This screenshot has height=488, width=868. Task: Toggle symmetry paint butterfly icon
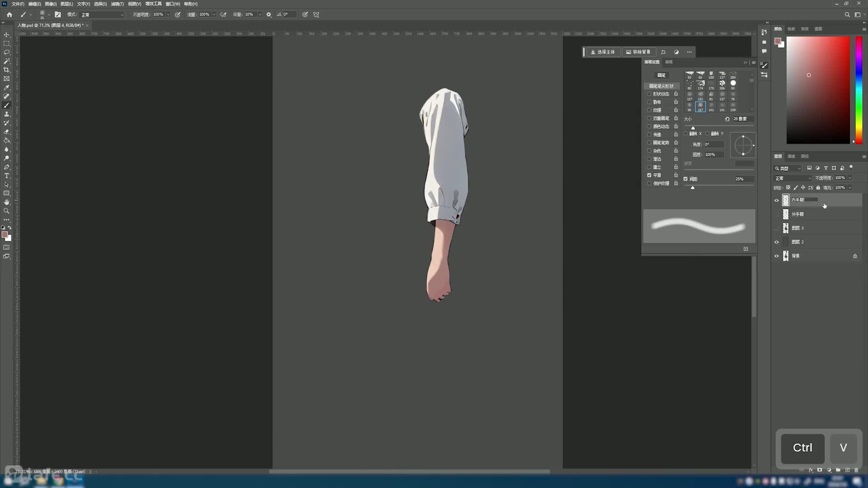[316, 14]
